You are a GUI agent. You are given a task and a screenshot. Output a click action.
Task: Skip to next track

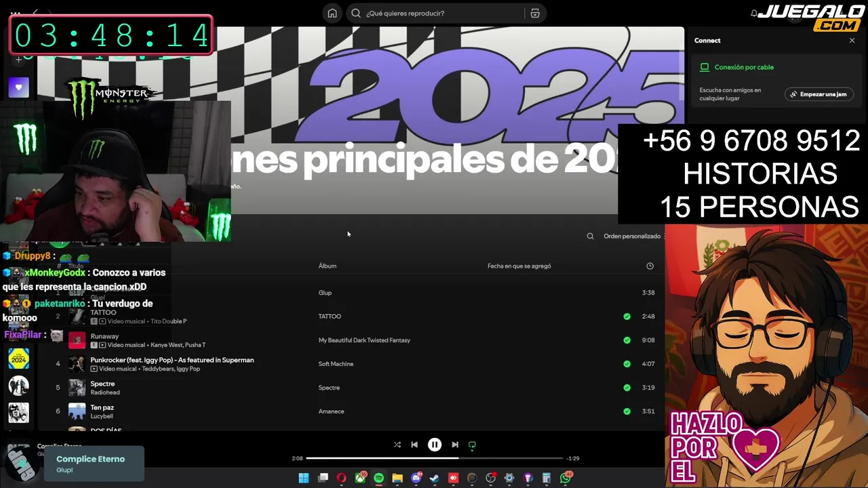pos(455,445)
